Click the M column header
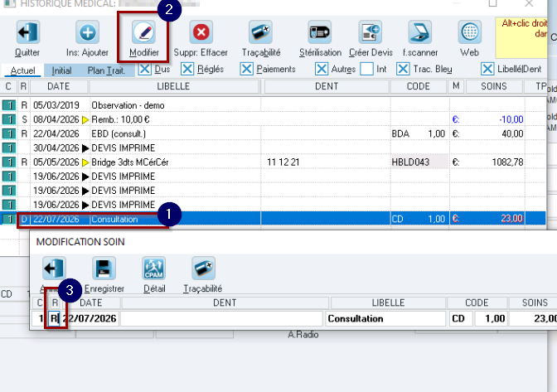The height and width of the screenshot is (392, 557). click(456, 86)
